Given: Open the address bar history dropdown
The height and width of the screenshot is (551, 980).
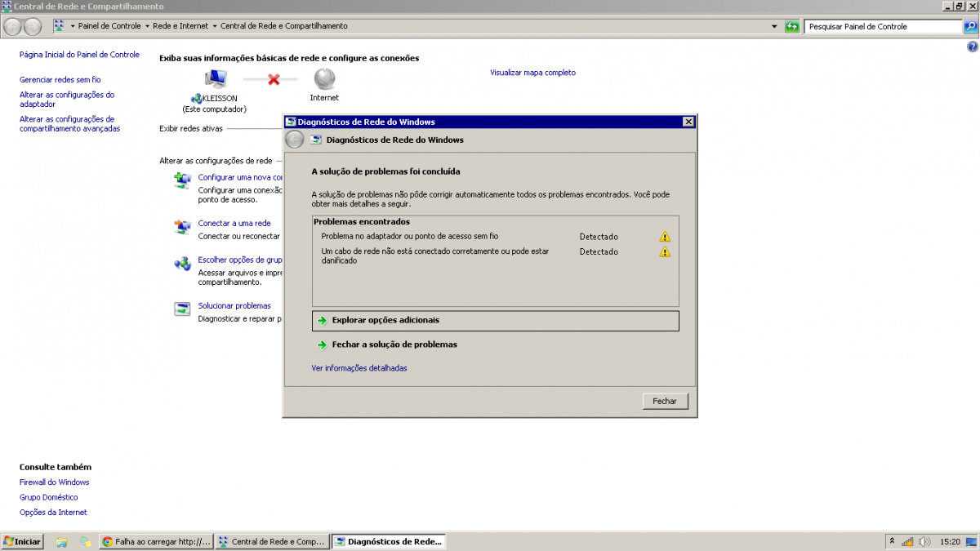Looking at the screenshot, I should tap(774, 26).
